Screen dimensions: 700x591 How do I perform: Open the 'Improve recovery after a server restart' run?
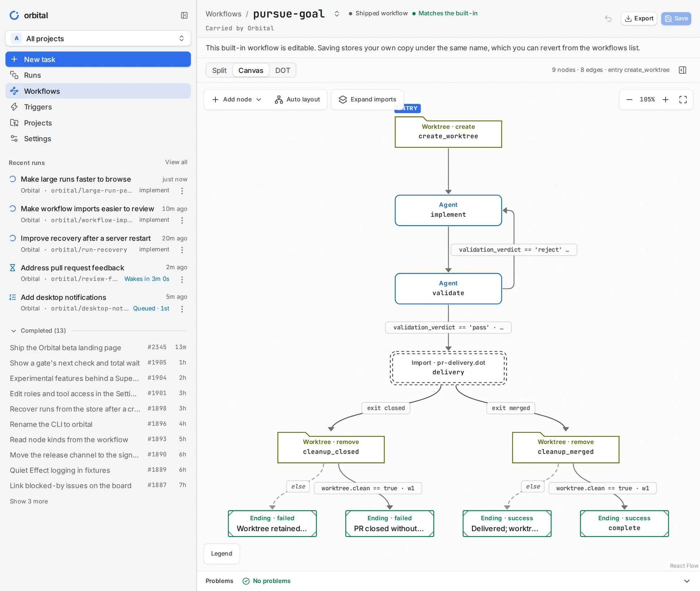coord(86,238)
